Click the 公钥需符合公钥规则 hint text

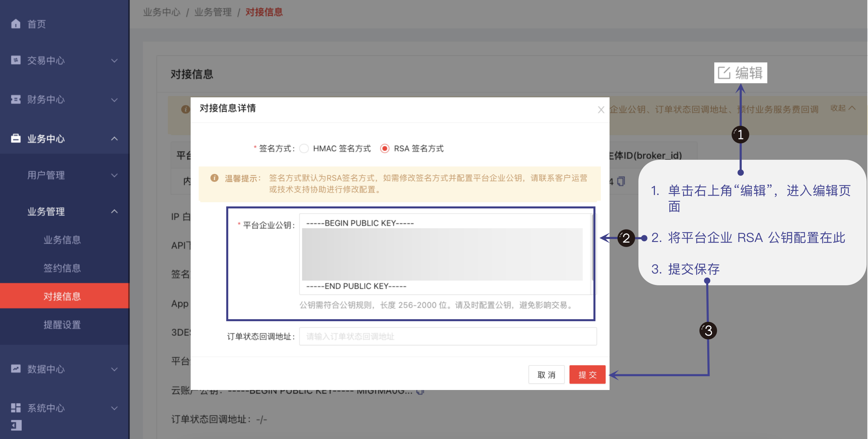436,305
